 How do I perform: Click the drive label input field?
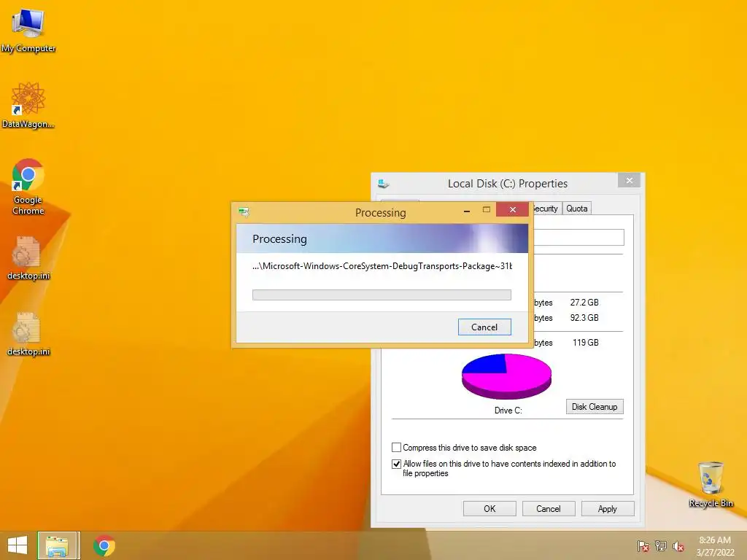578,237
